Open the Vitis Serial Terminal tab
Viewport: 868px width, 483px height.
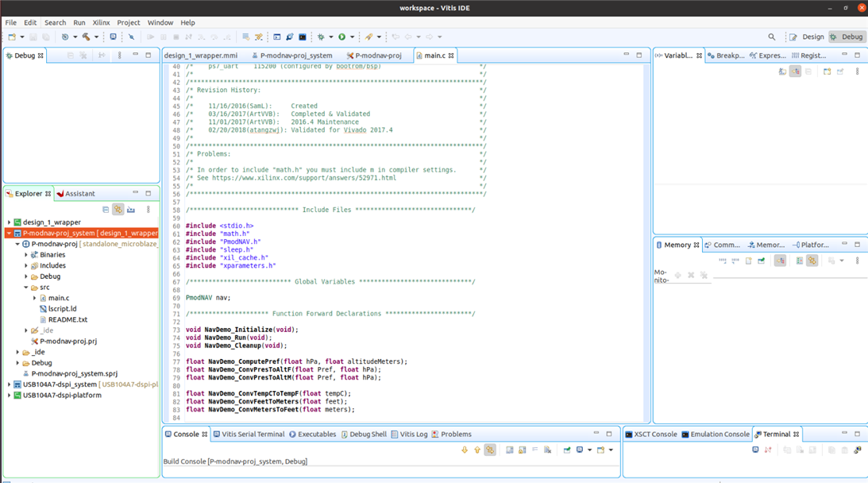[249, 435]
